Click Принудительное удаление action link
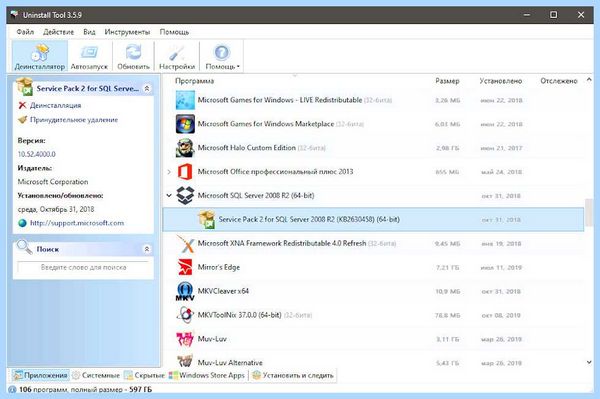This screenshot has width=600, height=399. (74, 120)
